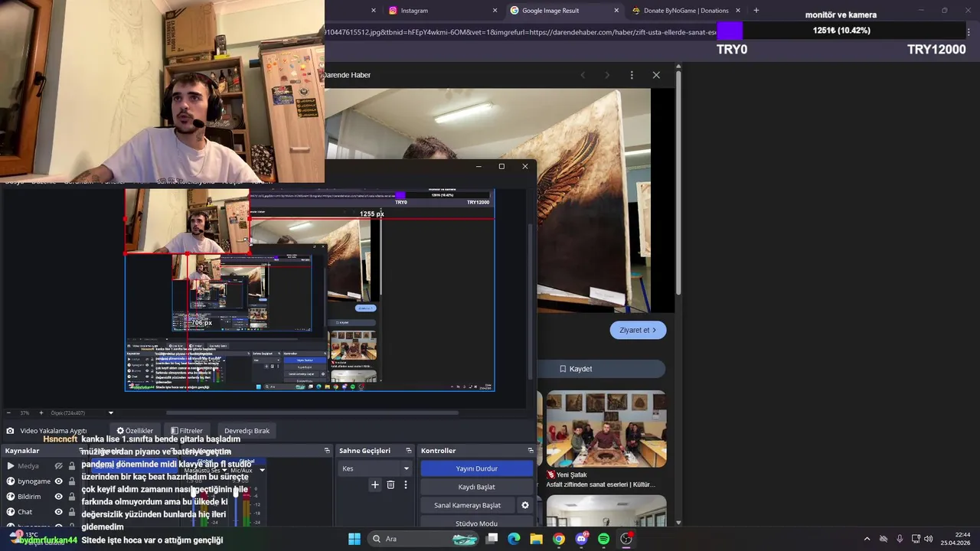This screenshot has height=551, width=980.
Task: Click the browser address bar URL
Action: (521, 32)
